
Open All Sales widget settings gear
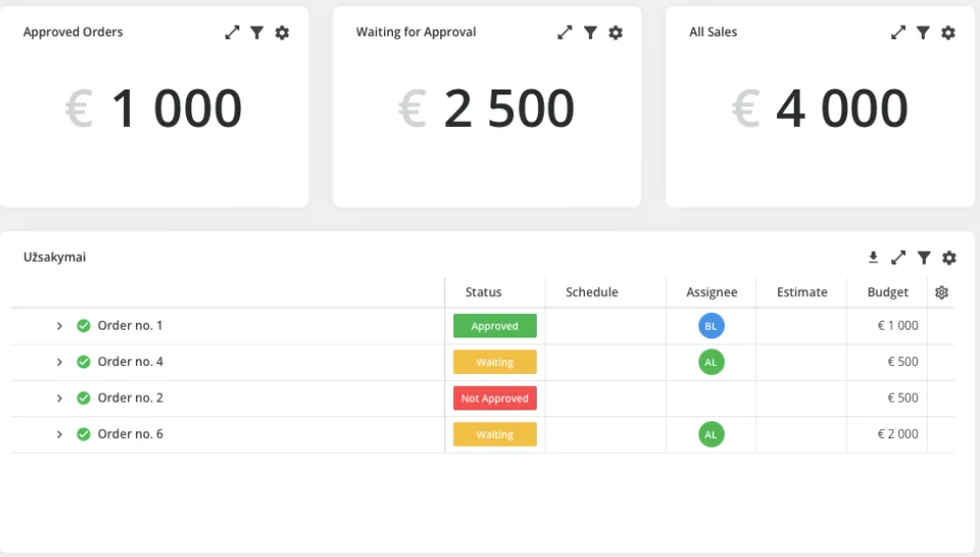(x=948, y=32)
